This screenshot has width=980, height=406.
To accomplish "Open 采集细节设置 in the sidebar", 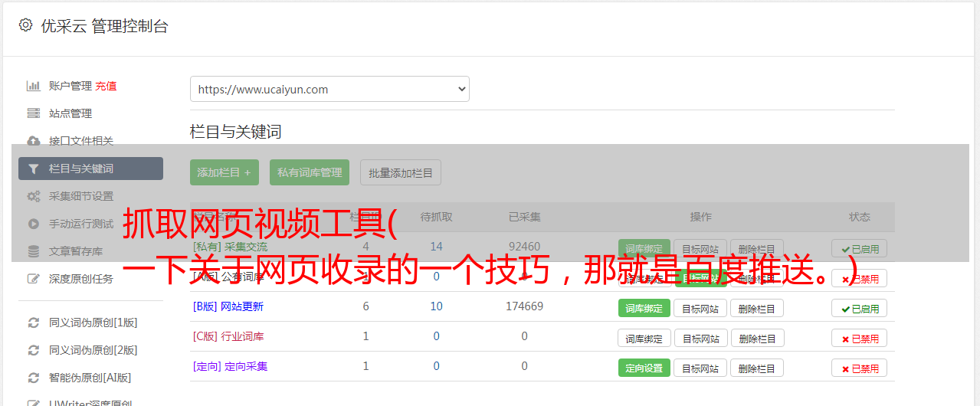I will tap(81, 196).
